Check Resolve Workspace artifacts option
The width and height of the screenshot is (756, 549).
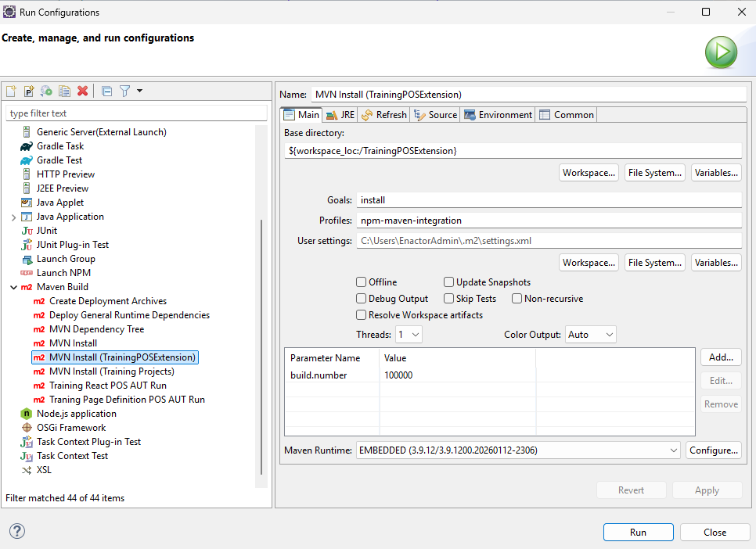(x=362, y=315)
